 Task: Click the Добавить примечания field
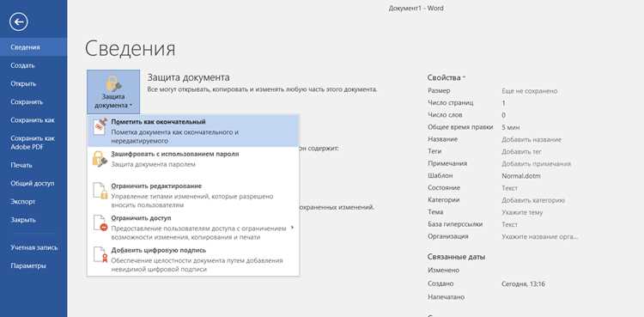tap(536, 163)
